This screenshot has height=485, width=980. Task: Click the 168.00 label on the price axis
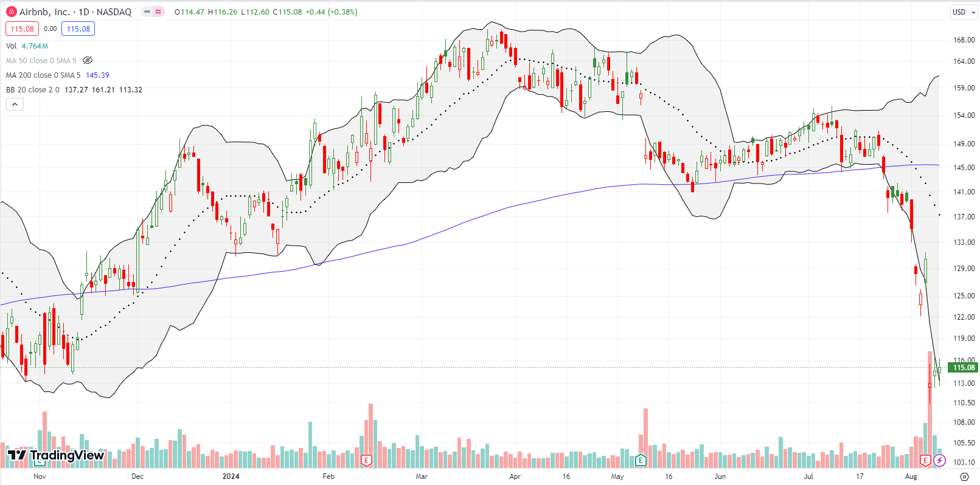pos(964,40)
